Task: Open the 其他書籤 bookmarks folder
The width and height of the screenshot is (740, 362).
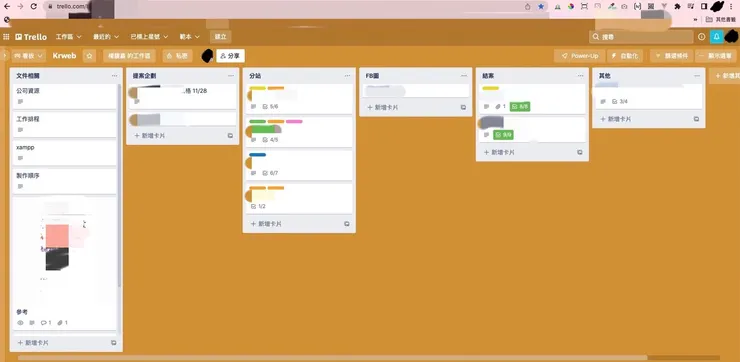Action: pyautogui.click(x=720, y=19)
